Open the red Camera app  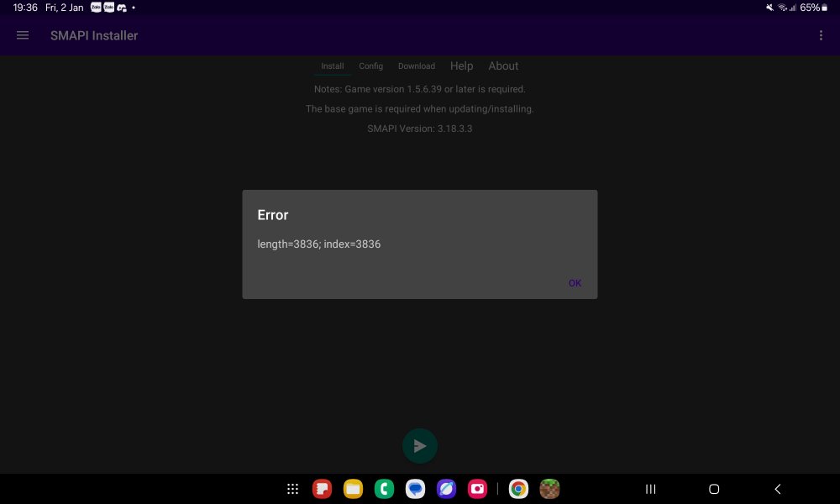477,489
